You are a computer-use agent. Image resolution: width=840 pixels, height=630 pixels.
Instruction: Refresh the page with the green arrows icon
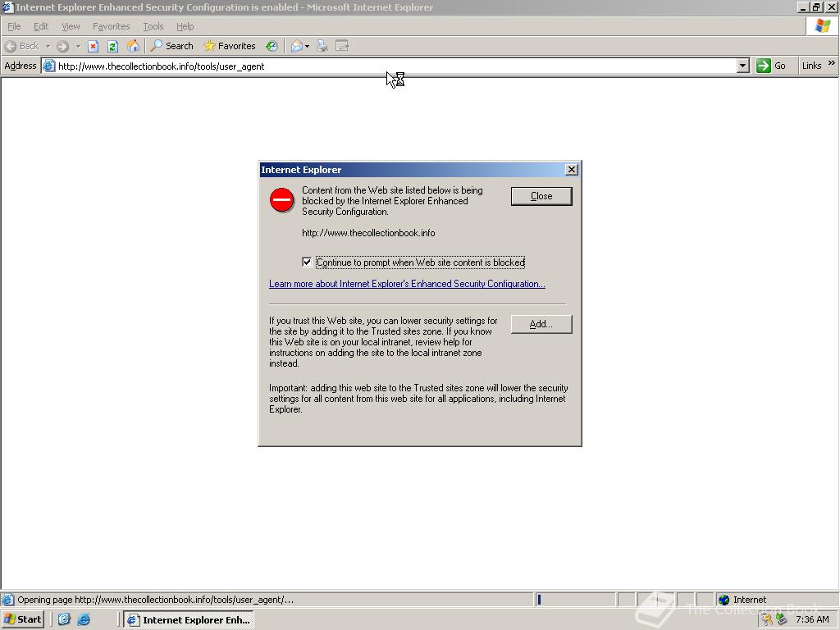(112, 46)
